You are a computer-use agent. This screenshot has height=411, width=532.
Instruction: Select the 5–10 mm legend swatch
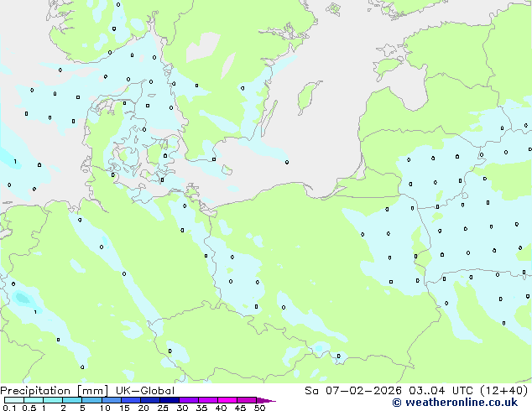click(92, 400)
